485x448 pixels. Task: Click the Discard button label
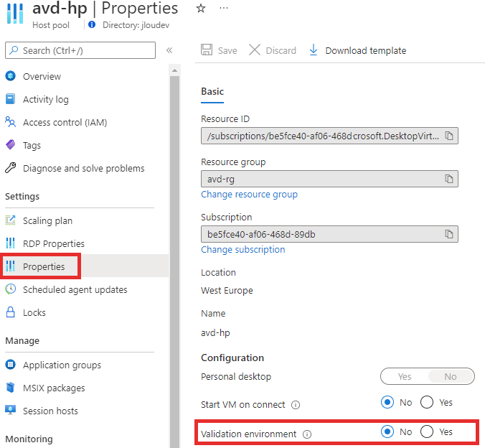click(x=281, y=50)
